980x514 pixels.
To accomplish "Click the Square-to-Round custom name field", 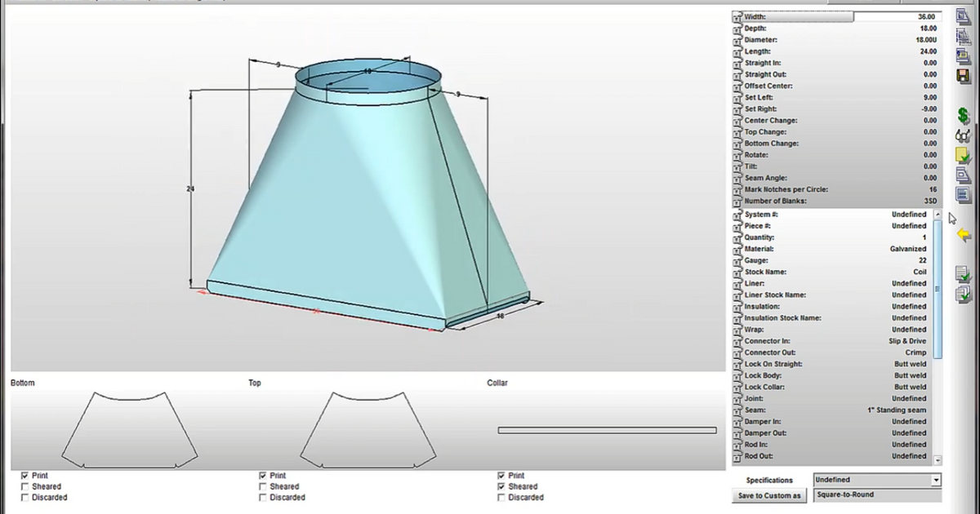I will 877,495.
